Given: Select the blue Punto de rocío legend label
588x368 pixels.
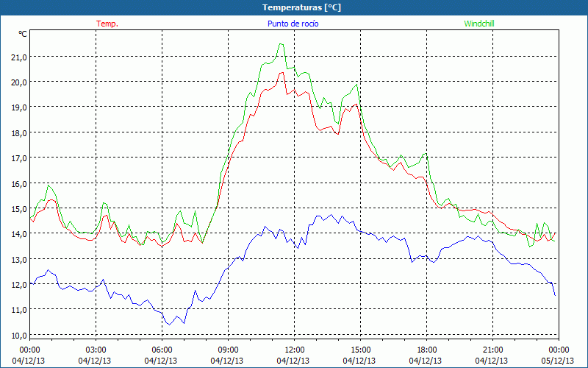Looking at the screenshot, I should tap(293, 24).
